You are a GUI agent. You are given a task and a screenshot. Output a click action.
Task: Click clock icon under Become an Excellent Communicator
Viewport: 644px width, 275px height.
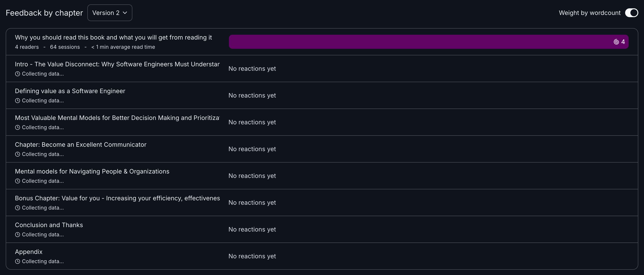click(x=18, y=154)
